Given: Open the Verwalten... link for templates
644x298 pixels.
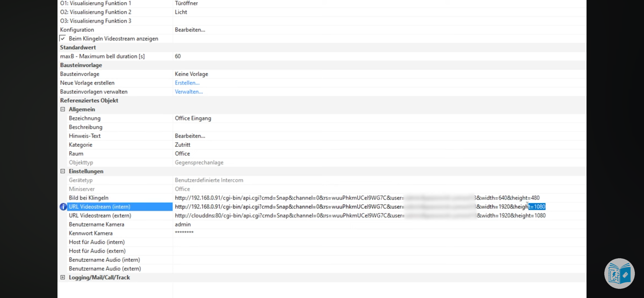Looking at the screenshot, I should pyautogui.click(x=188, y=92).
